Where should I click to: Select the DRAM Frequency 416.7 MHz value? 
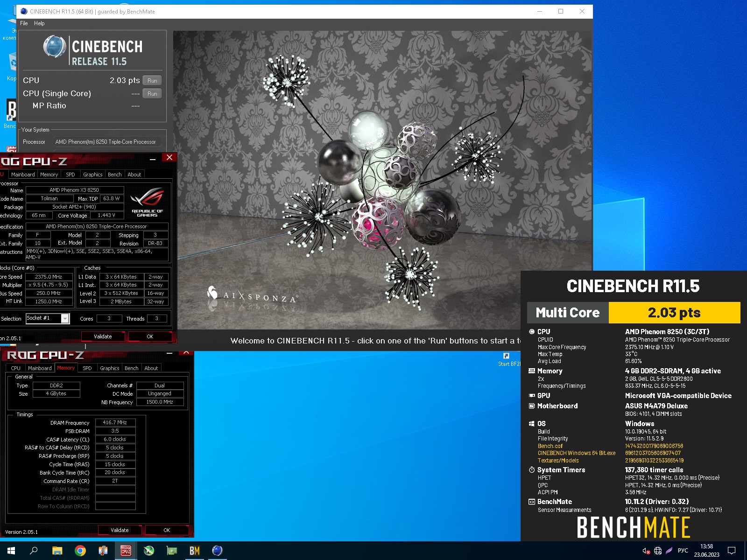115,422
